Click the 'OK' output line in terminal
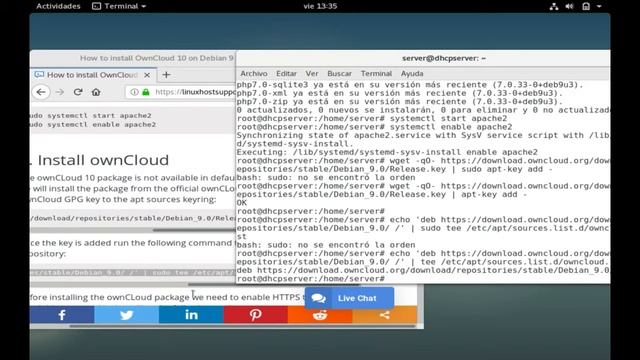 coord(242,203)
